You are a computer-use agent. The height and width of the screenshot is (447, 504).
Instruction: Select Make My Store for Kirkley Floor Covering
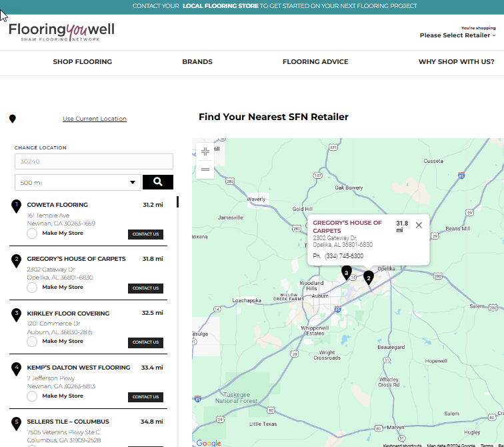coord(32,342)
